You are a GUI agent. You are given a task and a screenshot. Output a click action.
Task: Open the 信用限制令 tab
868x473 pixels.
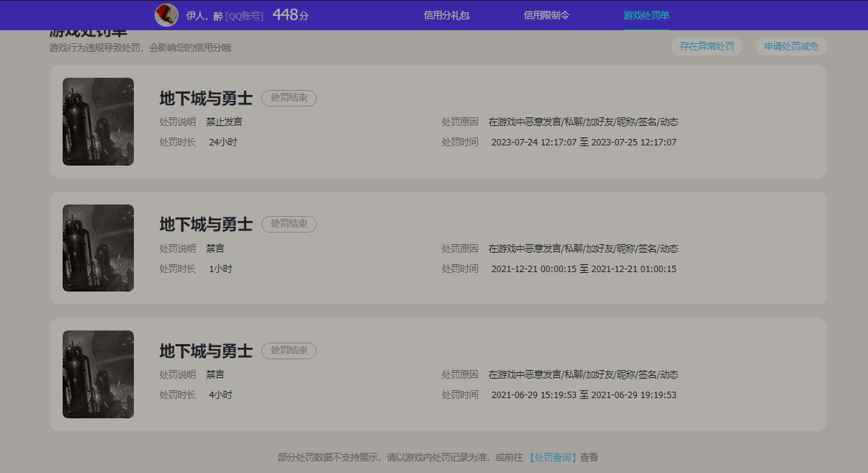(x=546, y=15)
